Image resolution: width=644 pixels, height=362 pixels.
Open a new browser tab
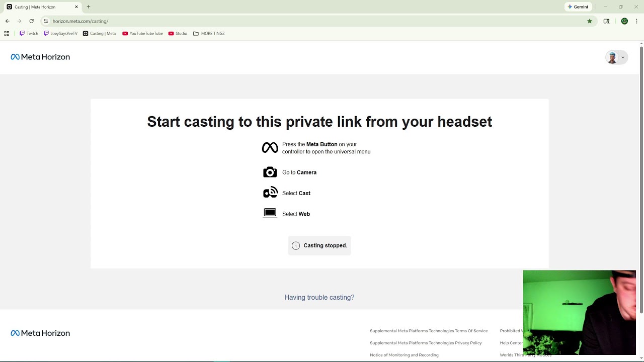[x=89, y=7]
